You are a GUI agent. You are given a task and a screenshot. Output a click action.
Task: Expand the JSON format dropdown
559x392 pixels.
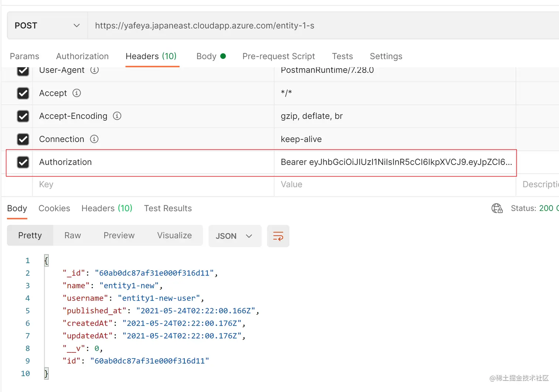(x=234, y=236)
